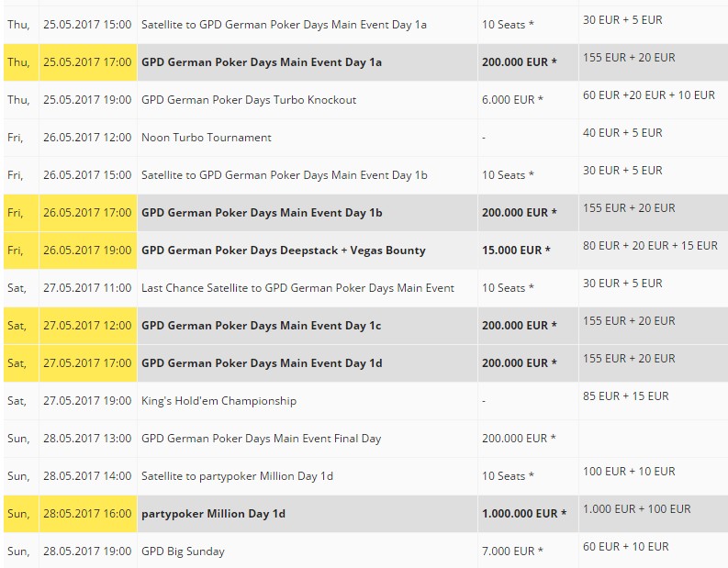Select highlighted date '27.05.2017 12:00'
This screenshot has width=728, height=568.
(x=87, y=326)
